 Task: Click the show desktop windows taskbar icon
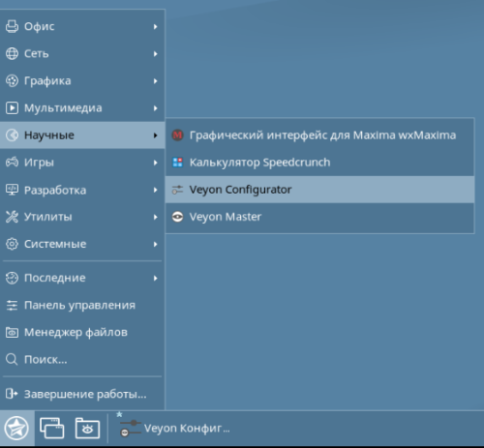pos(51,429)
